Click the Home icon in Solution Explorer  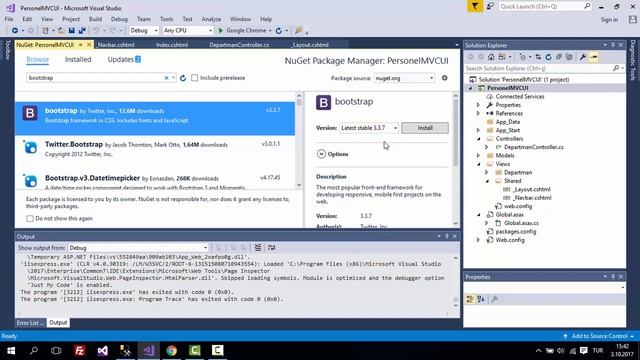click(491, 57)
